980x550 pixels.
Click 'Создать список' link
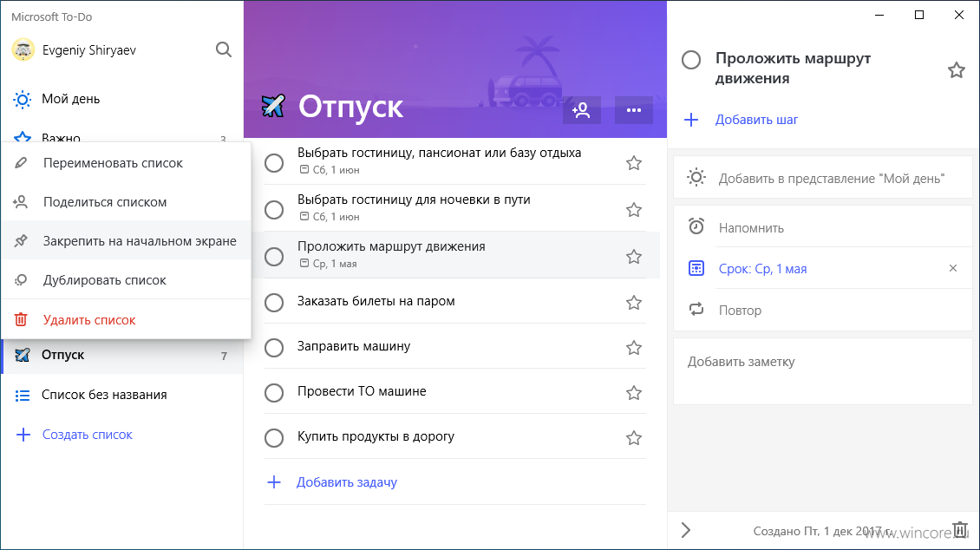88,435
